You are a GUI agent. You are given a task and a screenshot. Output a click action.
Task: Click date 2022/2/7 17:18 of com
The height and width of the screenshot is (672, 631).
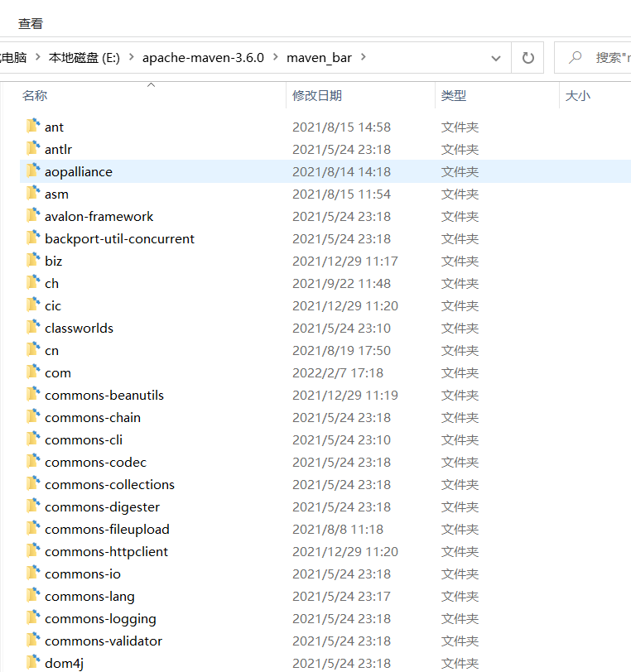pyautogui.click(x=338, y=373)
